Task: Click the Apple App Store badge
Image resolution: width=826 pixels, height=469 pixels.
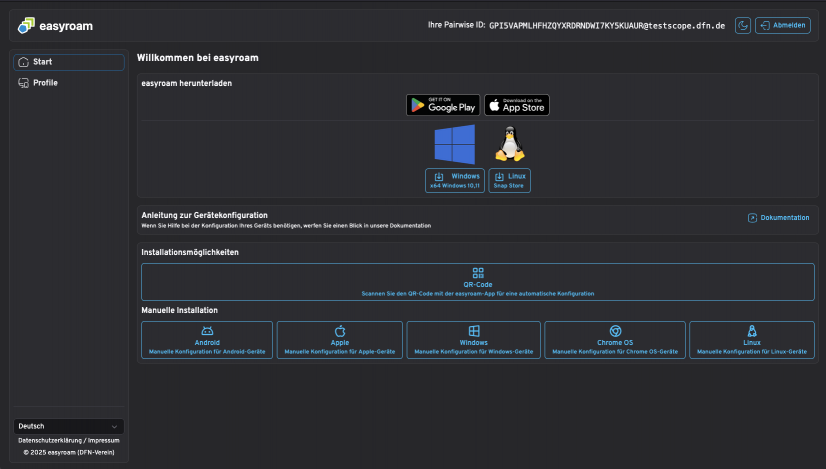Action: click(x=517, y=105)
